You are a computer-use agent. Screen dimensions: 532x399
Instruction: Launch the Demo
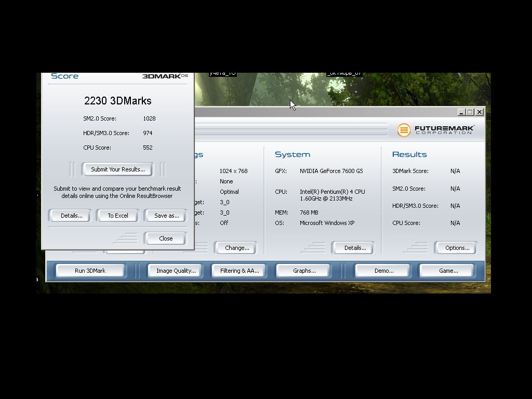point(383,271)
